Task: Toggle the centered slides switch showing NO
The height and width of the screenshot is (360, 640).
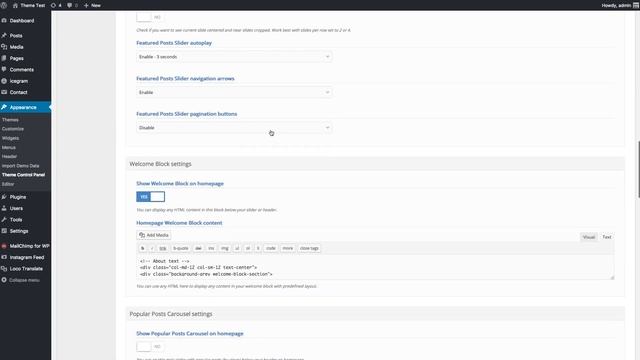Action: (x=150, y=17)
